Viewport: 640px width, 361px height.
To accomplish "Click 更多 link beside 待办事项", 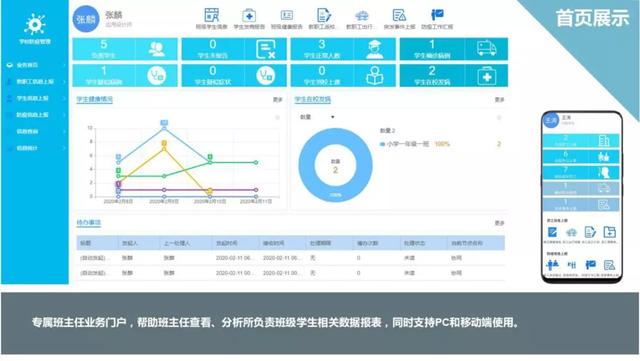I will pyautogui.click(x=500, y=223).
